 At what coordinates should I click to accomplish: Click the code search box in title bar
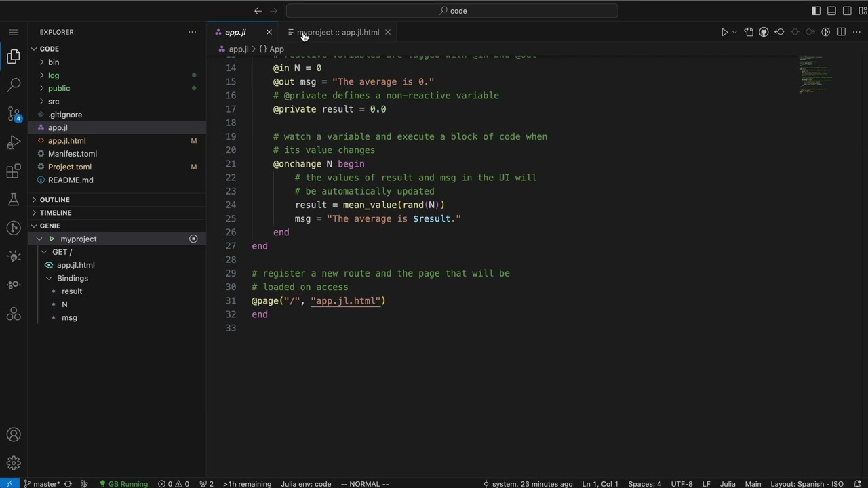(452, 11)
